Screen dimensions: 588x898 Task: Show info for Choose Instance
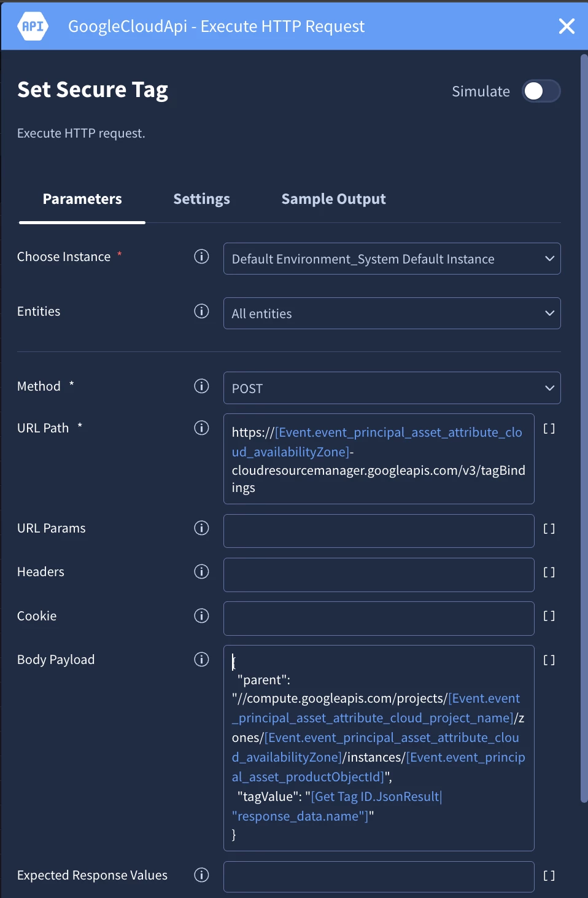201,256
